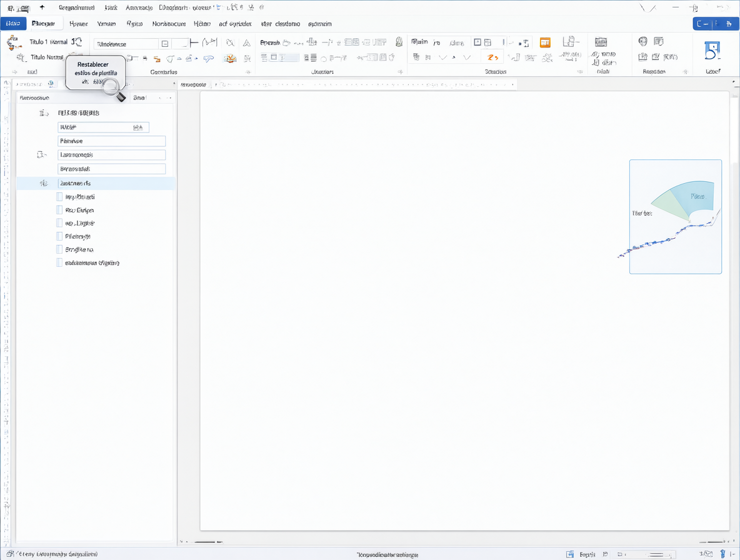Select the 'Título 1 Normal' style entry
The width and height of the screenshot is (740, 560).
coord(49,42)
